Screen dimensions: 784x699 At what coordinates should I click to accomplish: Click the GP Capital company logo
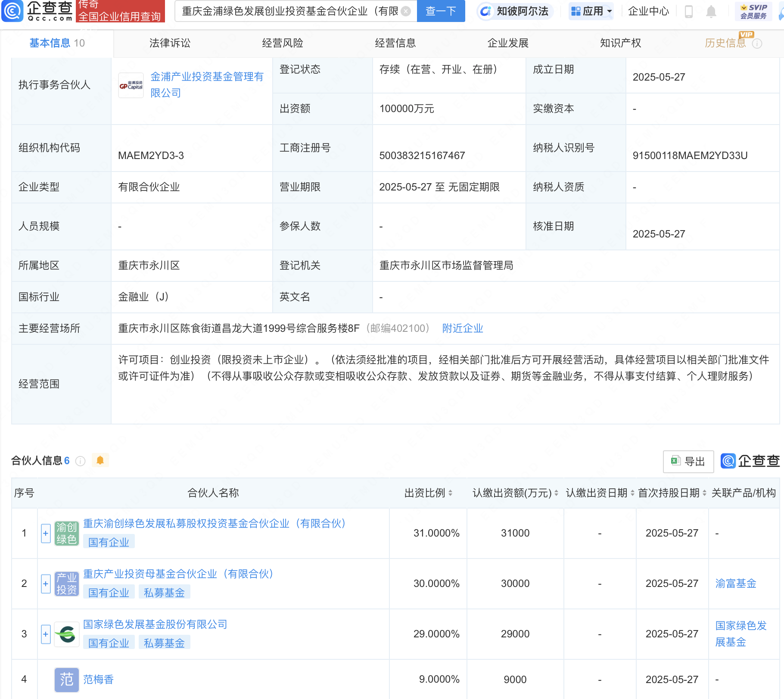click(131, 85)
